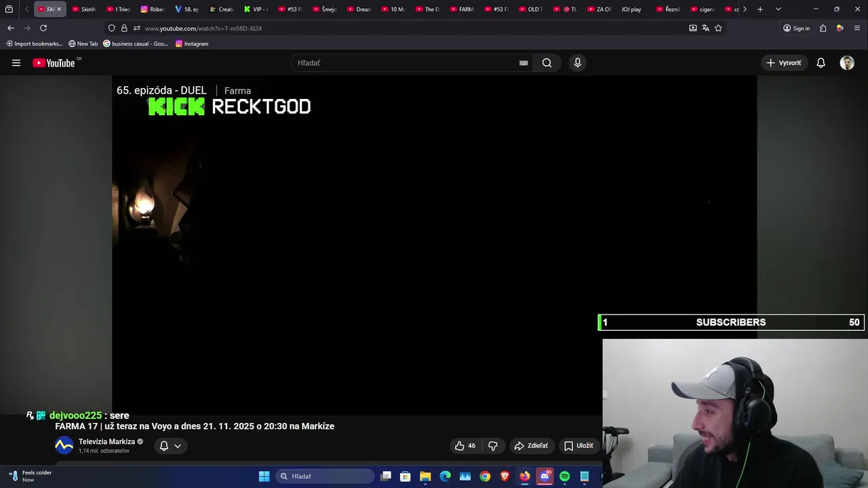Open the YouTube hamburger guide menu
The width and height of the screenshot is (868, 488).
[x=16, y=63]
